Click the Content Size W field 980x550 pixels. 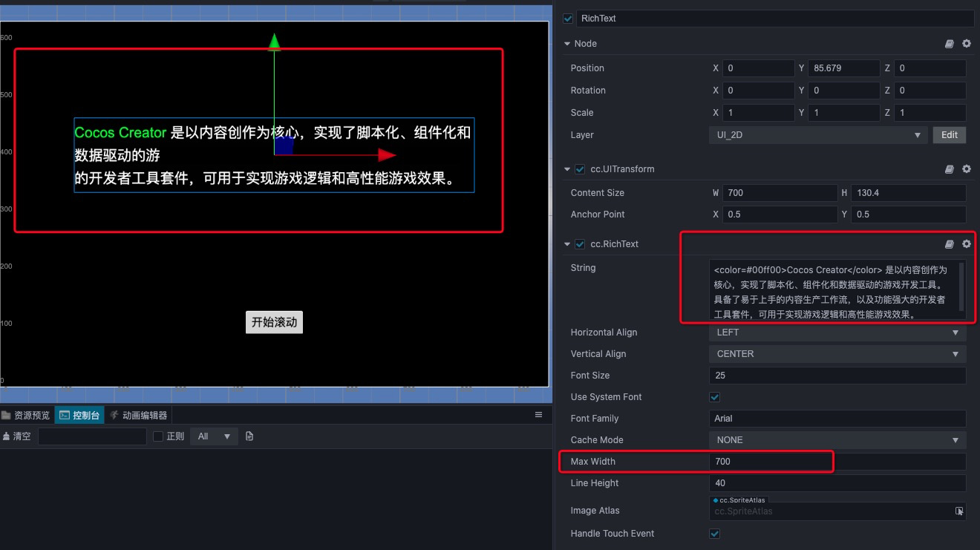pyautogui.click(x=780, y=193)
